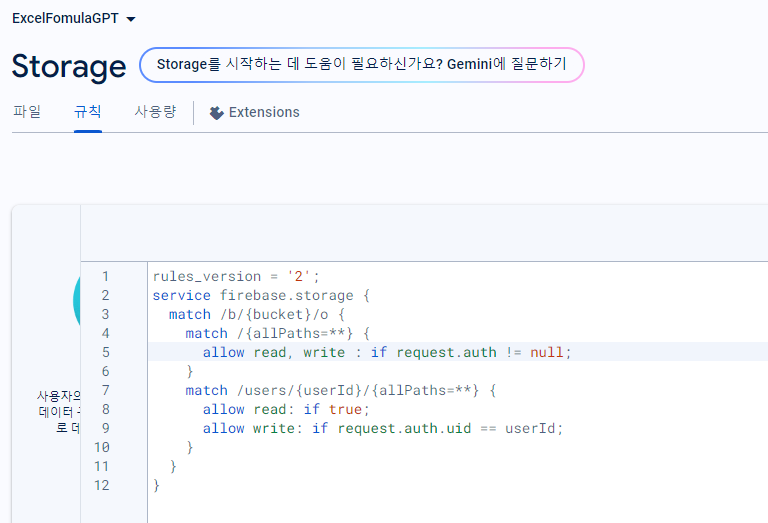Open the 사용량 tab
Screen dimensions: 768x523
[155, 112]
